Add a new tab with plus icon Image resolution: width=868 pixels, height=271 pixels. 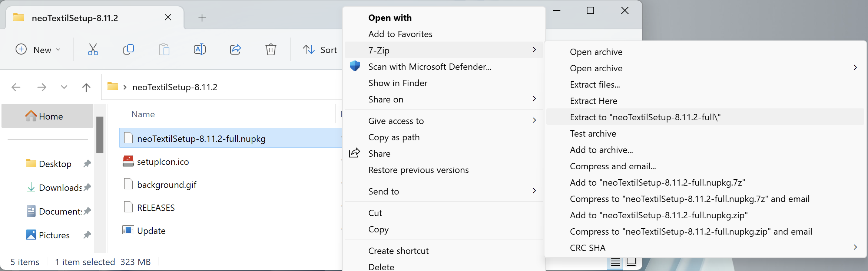[x=202, y=18]
